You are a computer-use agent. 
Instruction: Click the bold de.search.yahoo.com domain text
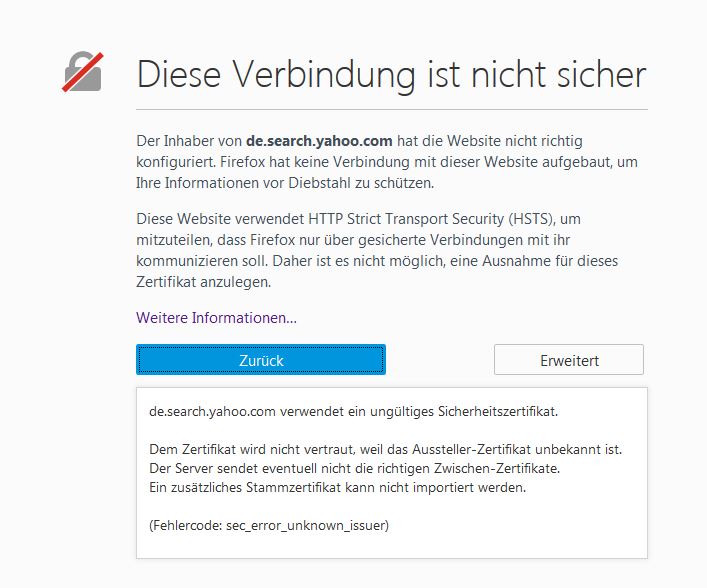coord(319,141)
